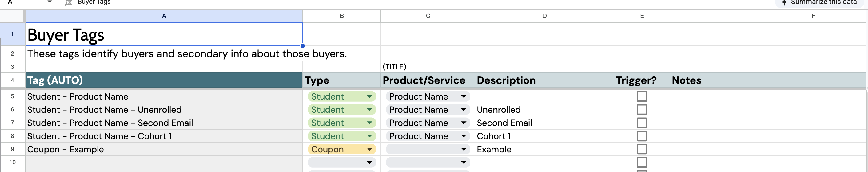868x172 pixels.
Task: Click the fx function icon
Action: click(68, 2)
